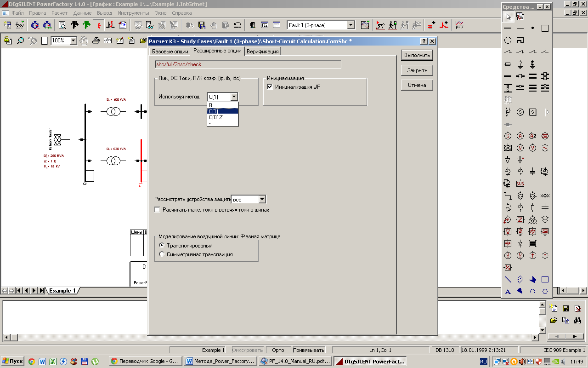The width and height of the screenshot is (588, 368).
Task: Click the Calculate Short-Circuit lightning icon
Action: pos(99,25)
